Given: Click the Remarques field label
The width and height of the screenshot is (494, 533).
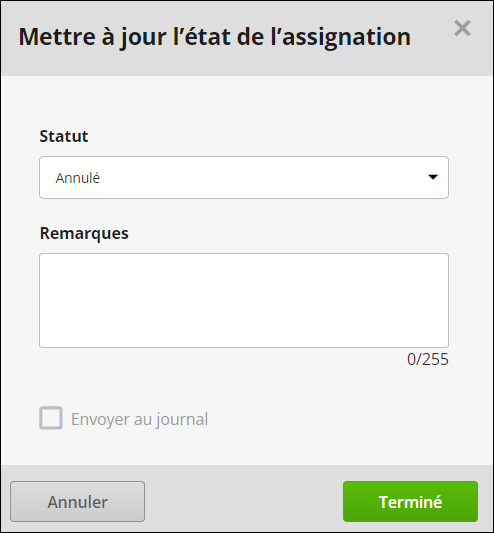Looking at the screenshot, I should (x=84, y=233).
